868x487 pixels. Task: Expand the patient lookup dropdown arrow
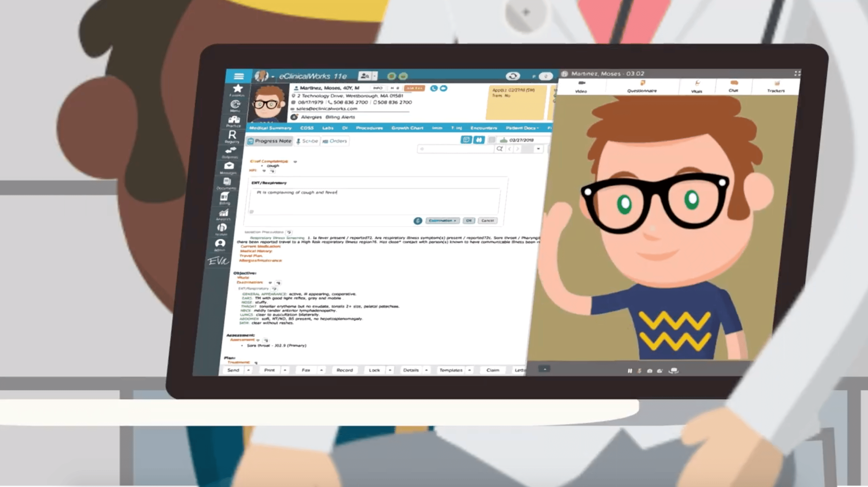375,76
